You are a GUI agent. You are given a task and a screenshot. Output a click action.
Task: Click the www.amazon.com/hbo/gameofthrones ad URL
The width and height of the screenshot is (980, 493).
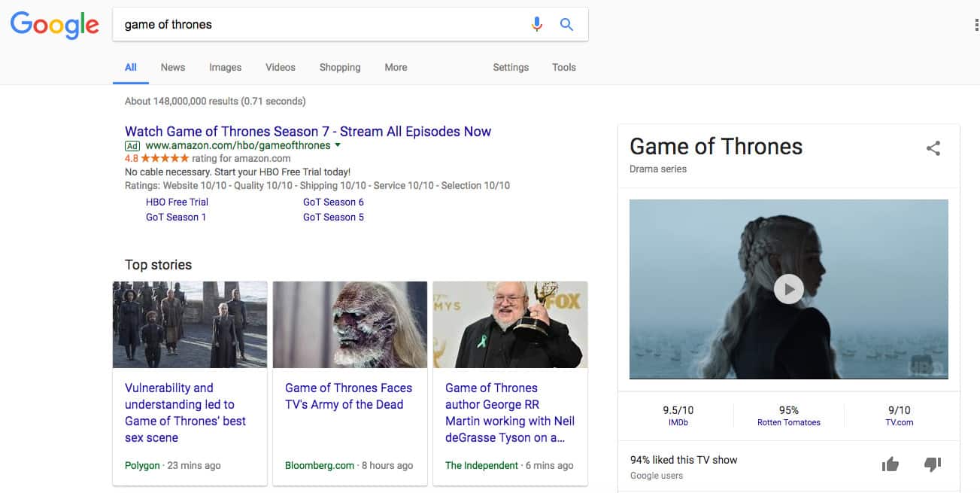pos(238,145)
